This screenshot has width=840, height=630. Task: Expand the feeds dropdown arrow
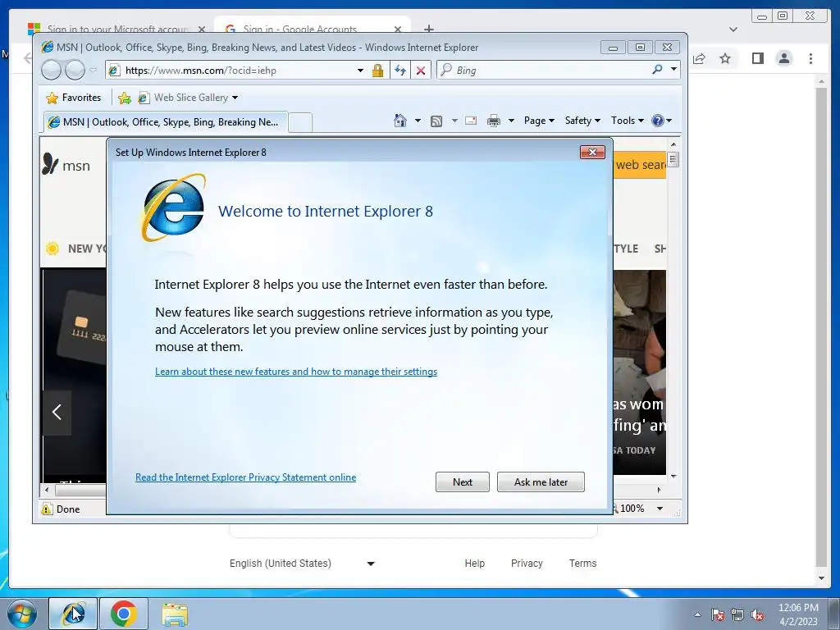coord(454,121)
